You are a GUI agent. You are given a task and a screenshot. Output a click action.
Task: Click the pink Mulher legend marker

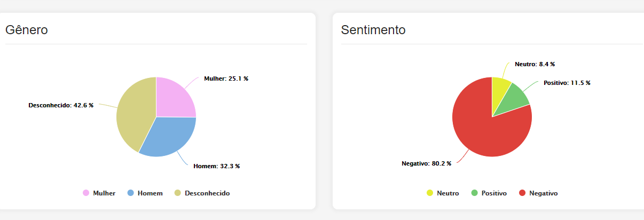(x=86, y=193)
